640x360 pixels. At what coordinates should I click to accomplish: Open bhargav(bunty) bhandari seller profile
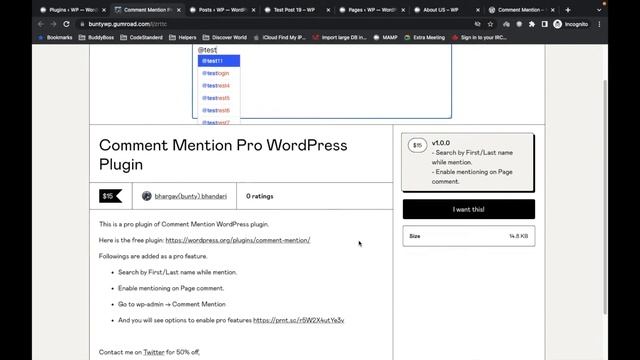(x=190, y=196)
